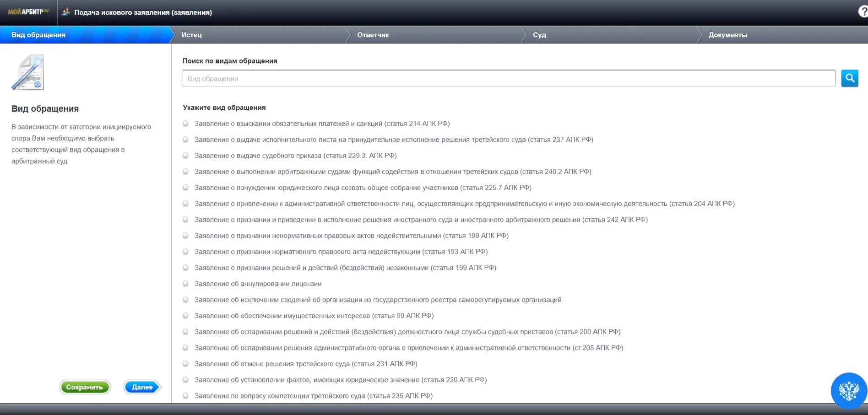Screen dimensions: 868x415
Task: Switch to the Суд step
Action: (539, 35)
